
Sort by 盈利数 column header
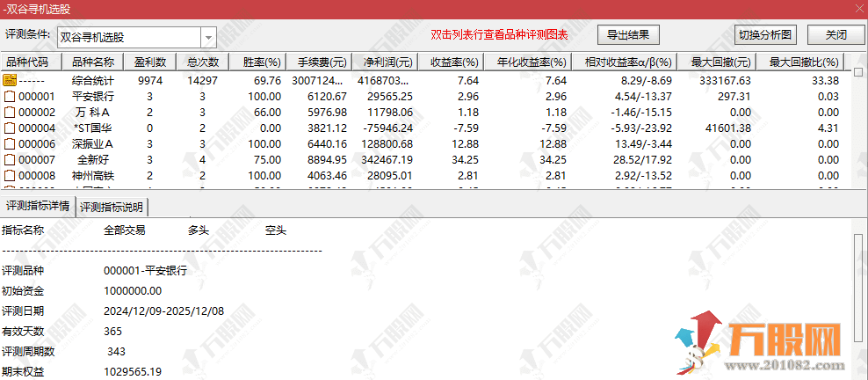point(150,62)
